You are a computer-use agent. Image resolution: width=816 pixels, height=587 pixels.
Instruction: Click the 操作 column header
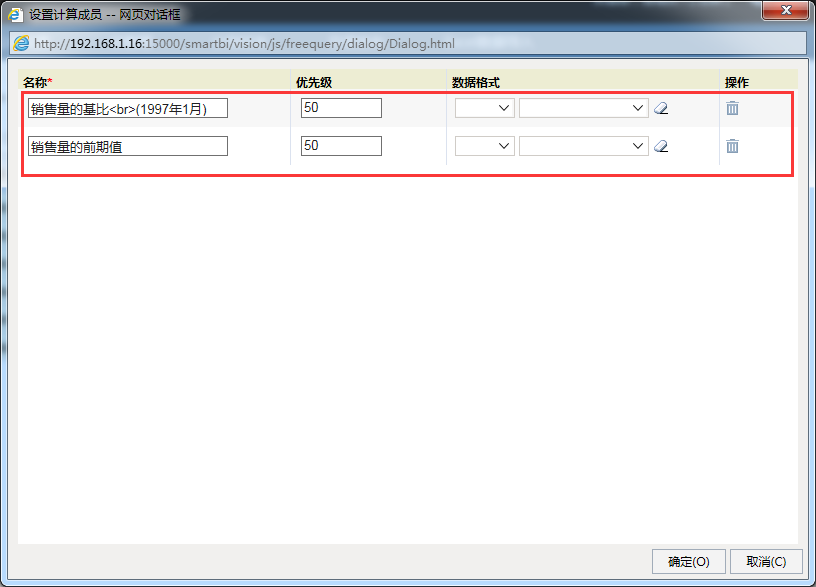[737, 82]
